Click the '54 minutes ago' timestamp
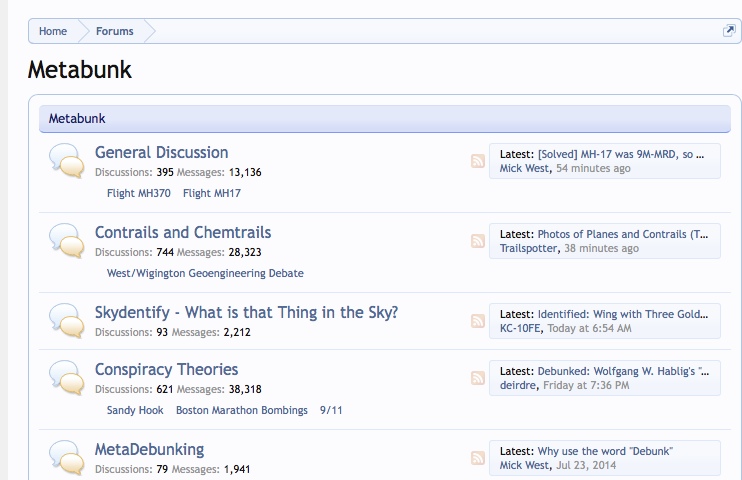 tap(593, 169)
